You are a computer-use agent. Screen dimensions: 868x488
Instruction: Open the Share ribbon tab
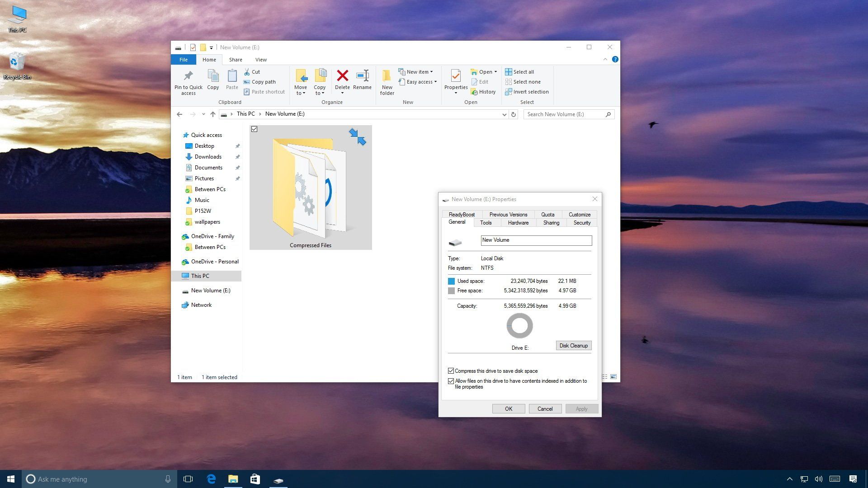236,59
